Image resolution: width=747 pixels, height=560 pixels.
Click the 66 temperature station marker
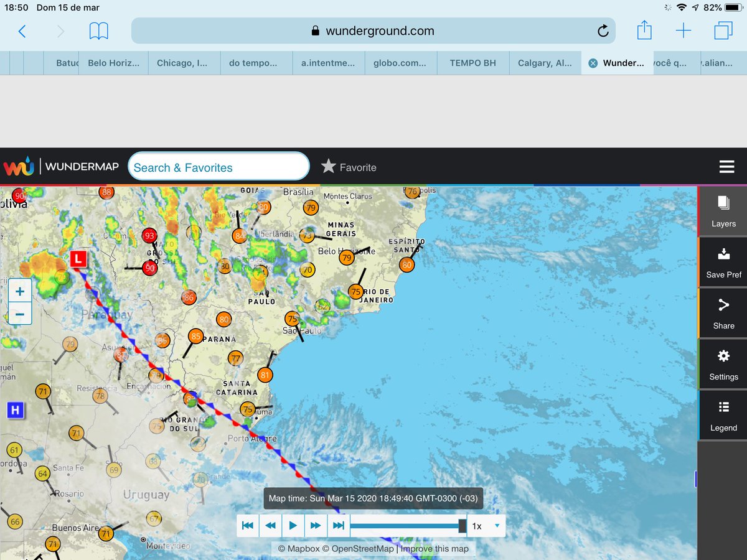[x=15, y=521]
